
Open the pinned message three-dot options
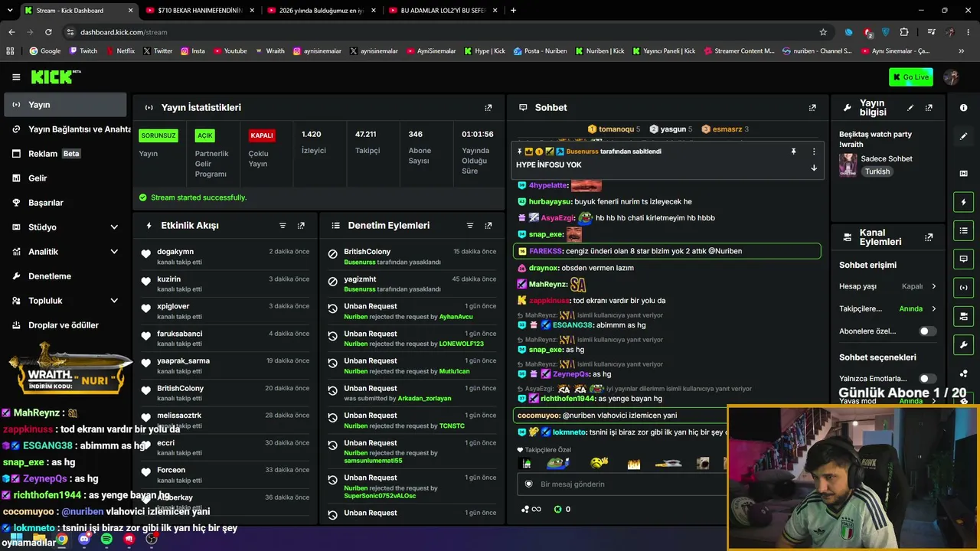point(814,152)
